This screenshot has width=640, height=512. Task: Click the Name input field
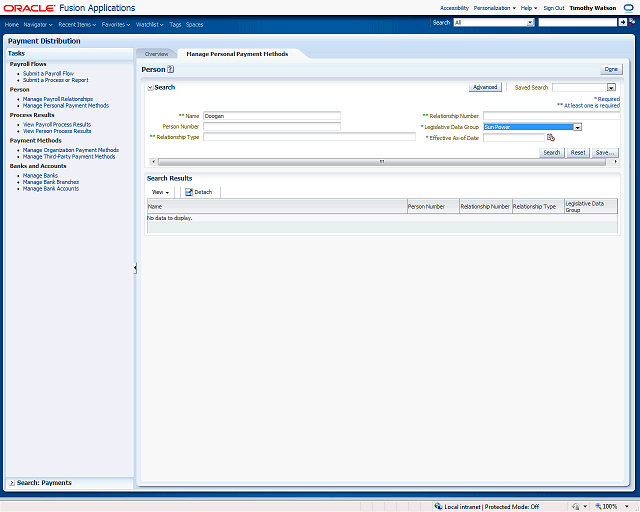272,116
